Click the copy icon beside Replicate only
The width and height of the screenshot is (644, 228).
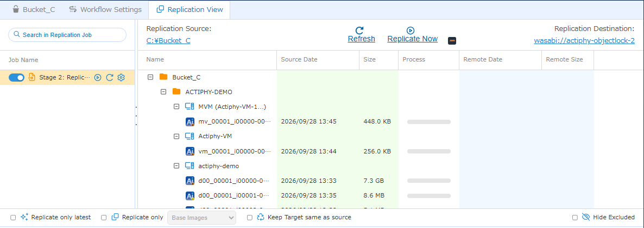point(116,217)
